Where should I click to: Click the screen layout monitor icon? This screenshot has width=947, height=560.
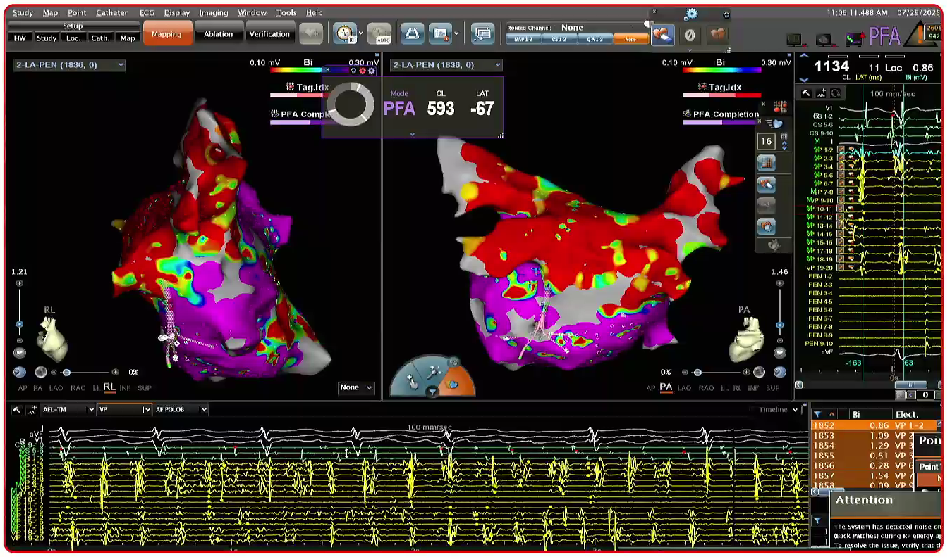click(x=484, y=34)
